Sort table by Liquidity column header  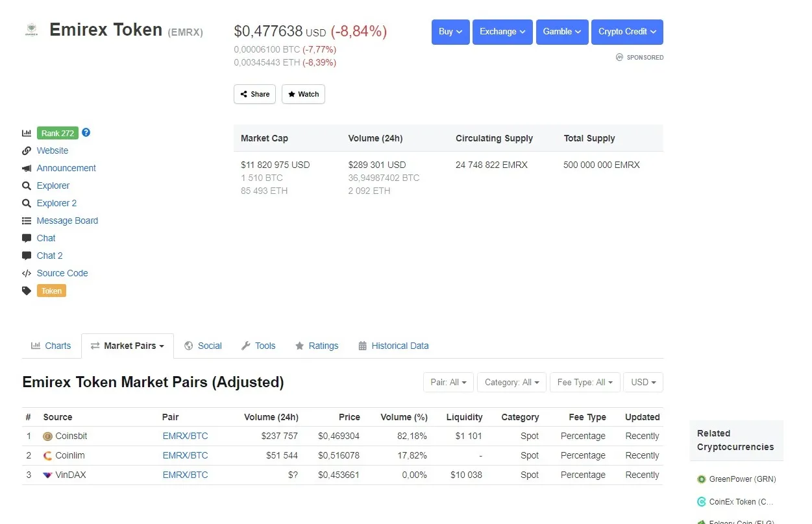pos(465,417)
